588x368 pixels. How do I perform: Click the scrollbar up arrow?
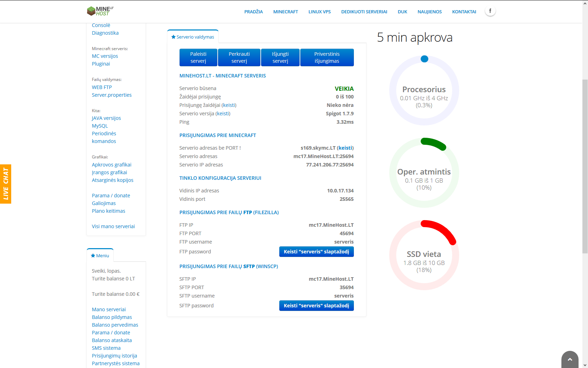(585, 3)
